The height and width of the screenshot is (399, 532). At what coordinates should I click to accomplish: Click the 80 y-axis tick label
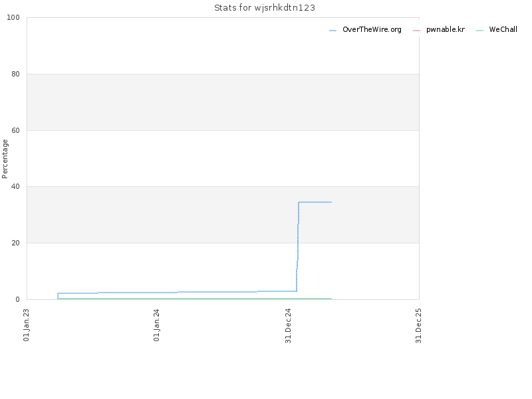pos(15,74)
